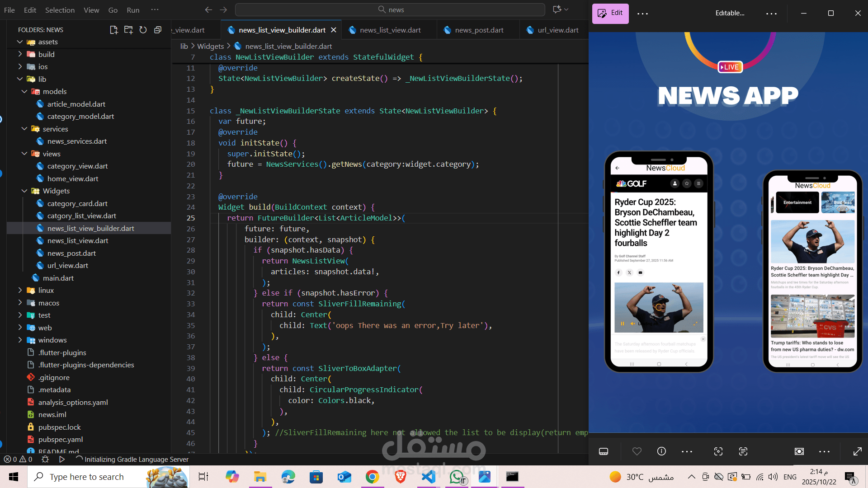The width and height of the screenshot is (868, 488).
Task: Open Google Chrome from the taskbar
Action: [372, 477]
